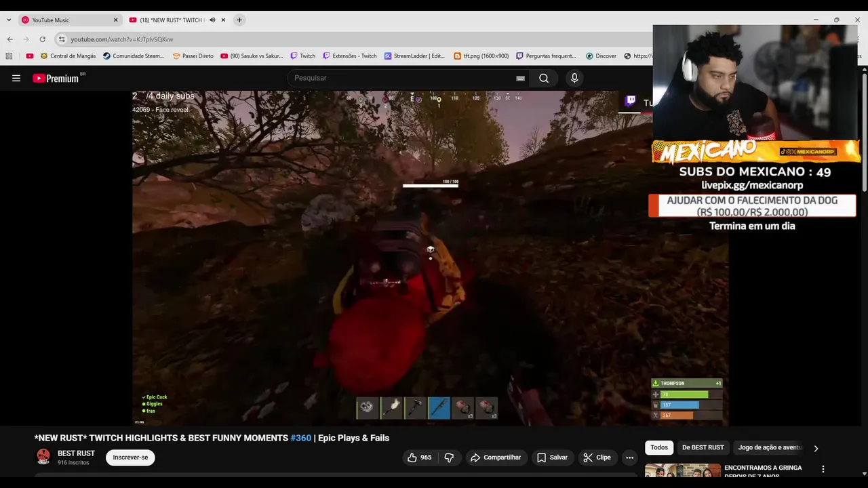Viewport: 868px width, 488px height.
Task: Open the site information icon
Action: point(62,39)
